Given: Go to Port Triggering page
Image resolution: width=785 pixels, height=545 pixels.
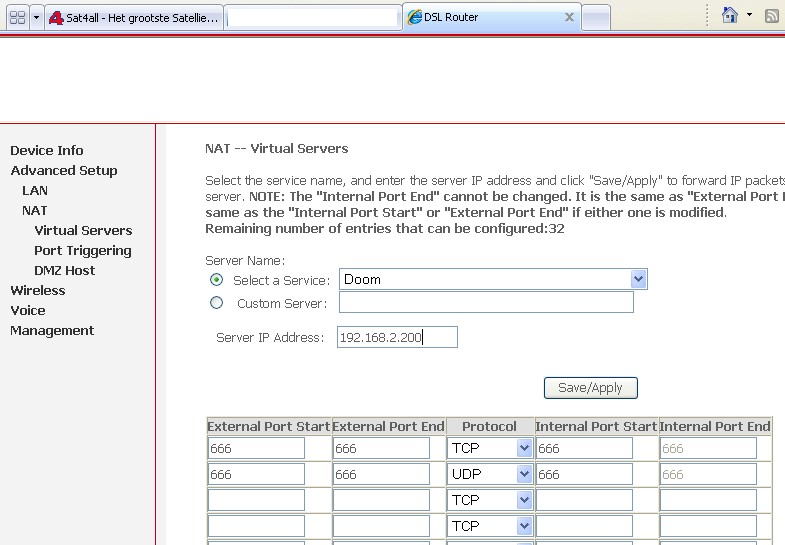Looking at the screenshot, I should pos(83,250).
